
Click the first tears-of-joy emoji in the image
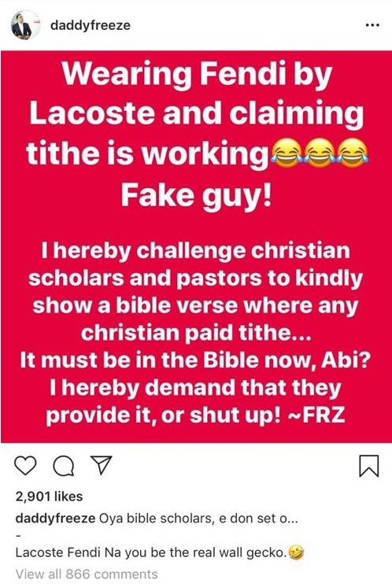(x=285, y=153)
